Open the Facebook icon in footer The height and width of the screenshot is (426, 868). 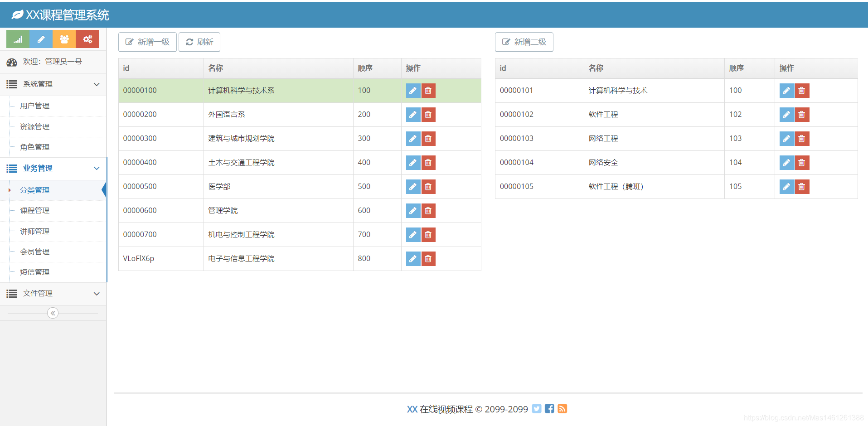coord(549,409)
